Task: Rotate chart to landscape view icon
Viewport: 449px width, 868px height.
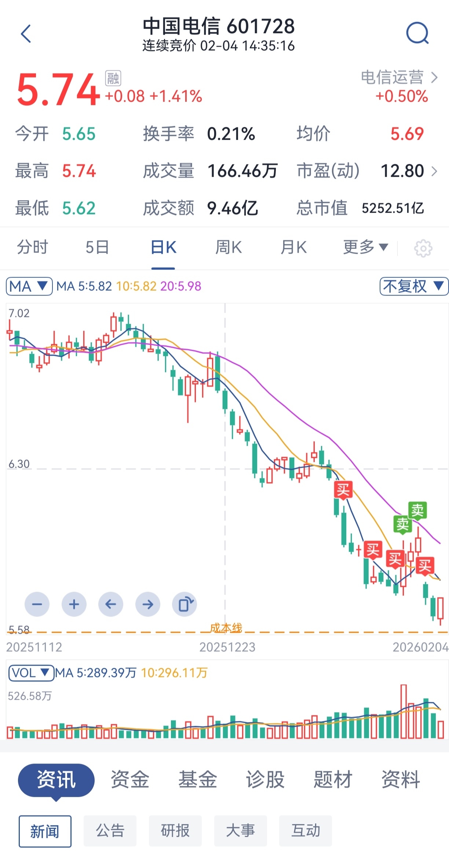Action: click(x=185, y=604)
